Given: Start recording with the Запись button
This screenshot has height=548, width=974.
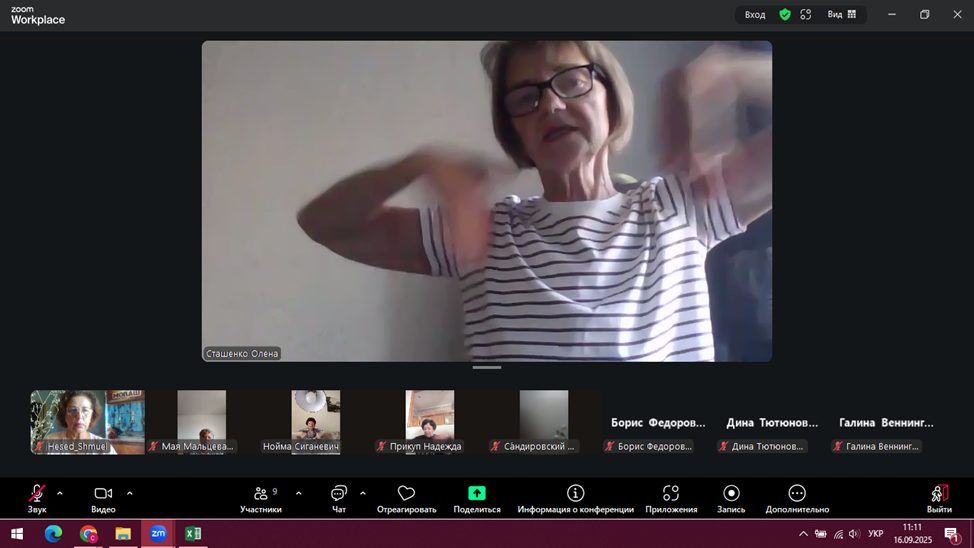Looking at the screenshot, I should point(731,499).
